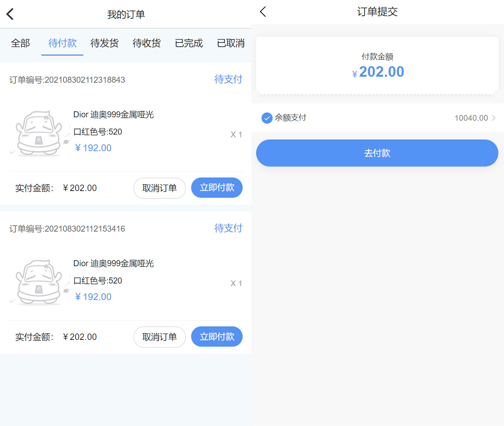Pay now for first order ending 318843
504x426 pixels.
[217, 188]
